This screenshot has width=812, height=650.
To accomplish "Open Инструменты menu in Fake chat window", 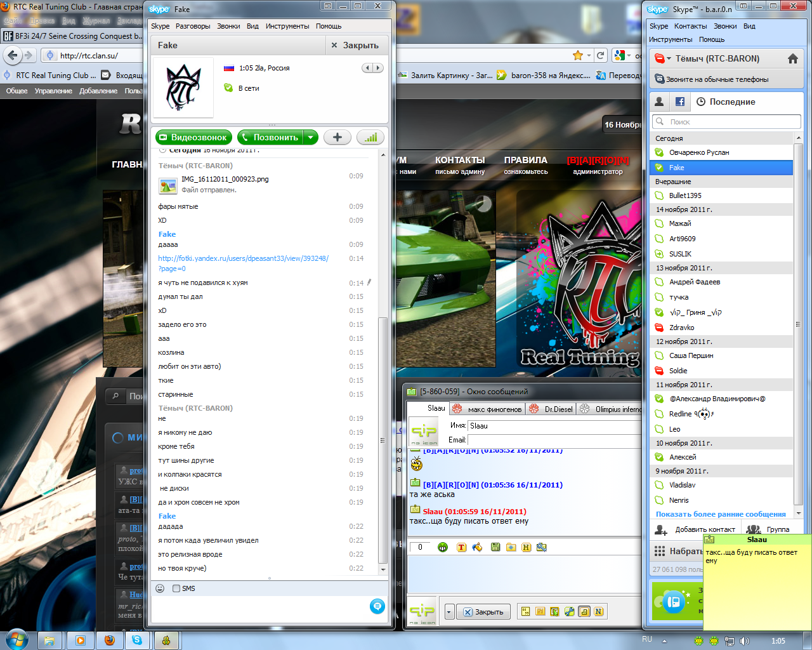I will click(x=287, y=26).
